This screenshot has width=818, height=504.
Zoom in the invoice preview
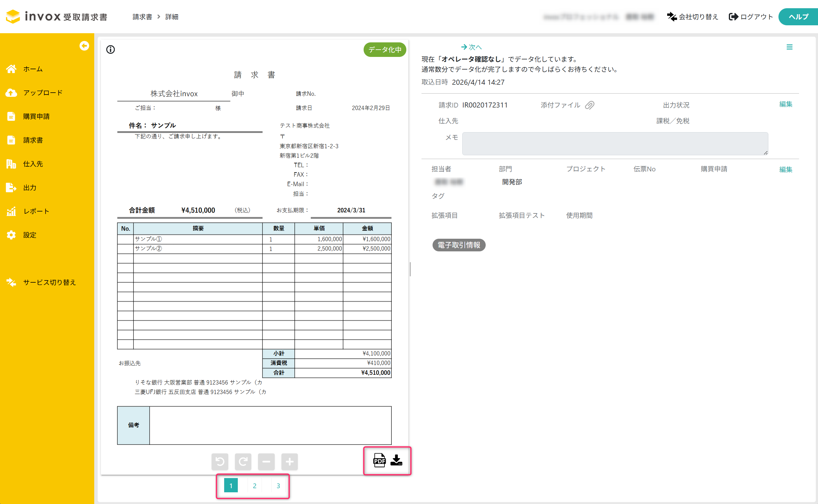click(x=289, y=462)
